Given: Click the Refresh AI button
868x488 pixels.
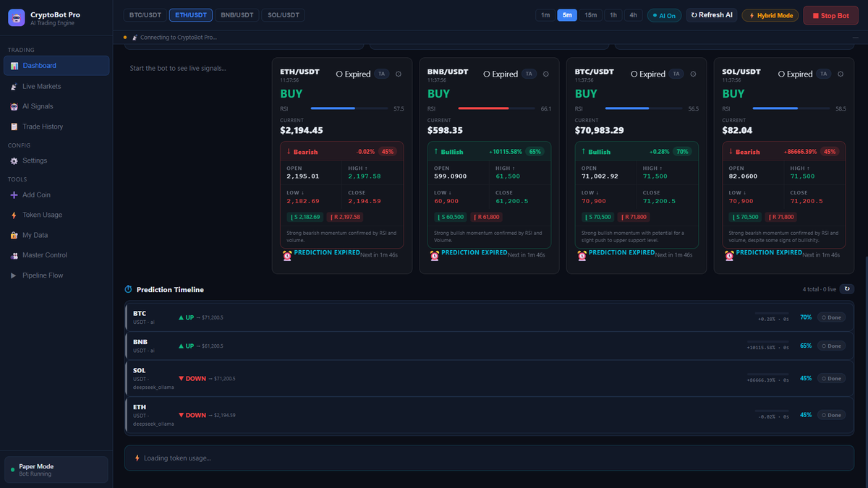Looking at the screenshot, I should click(x=712, y=15).
